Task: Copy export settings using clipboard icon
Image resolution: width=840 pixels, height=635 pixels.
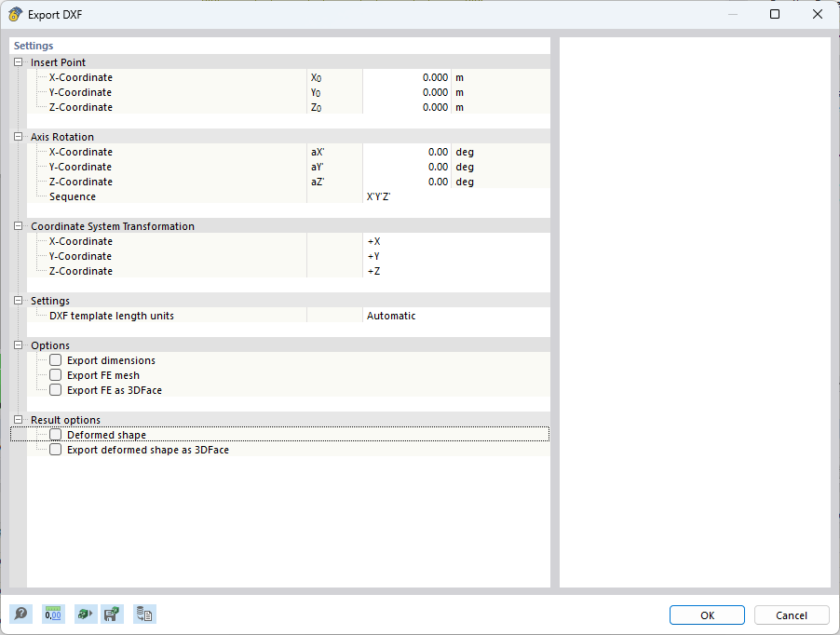Action: pos(144,614)
